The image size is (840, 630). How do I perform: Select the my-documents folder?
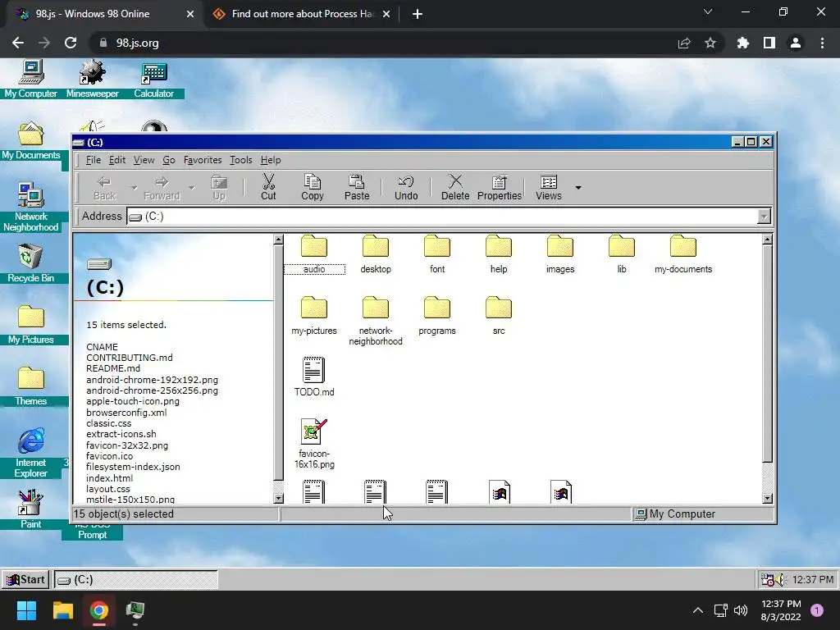pos(683,254)
